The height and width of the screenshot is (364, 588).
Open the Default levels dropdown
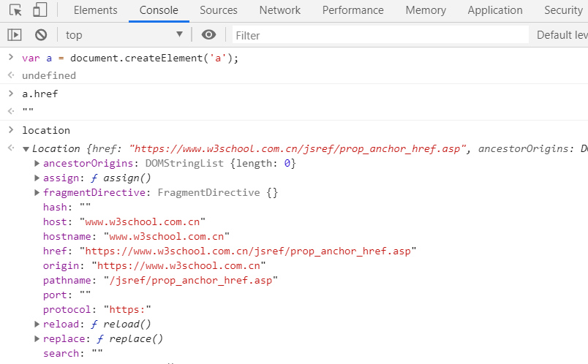tap(562, 34)
